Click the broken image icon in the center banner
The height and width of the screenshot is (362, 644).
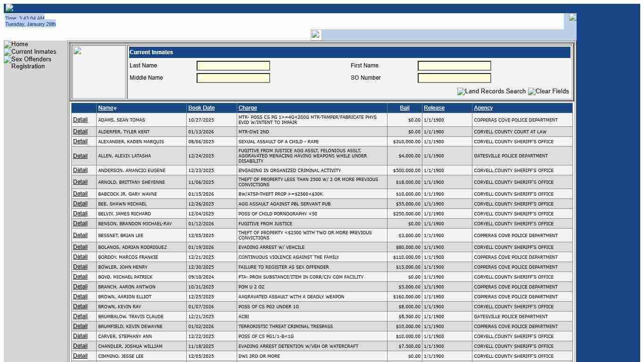315,34
